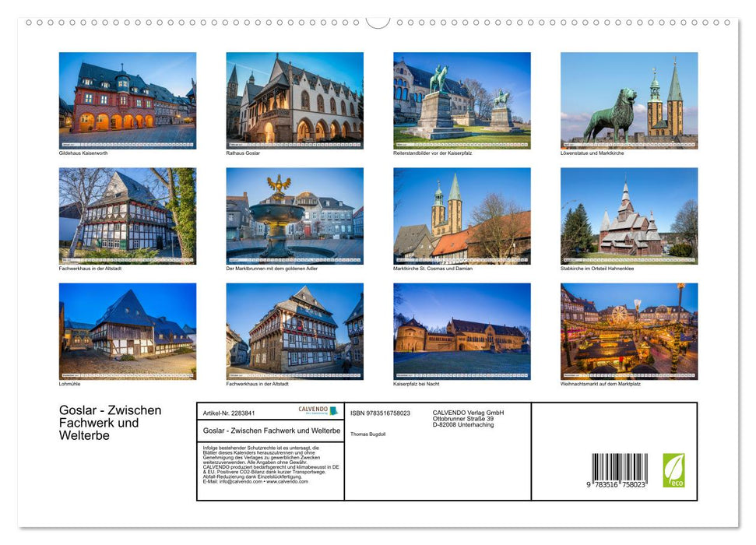
Task: Click the barcode 9 783516 758023
Action: coord(619,470)
